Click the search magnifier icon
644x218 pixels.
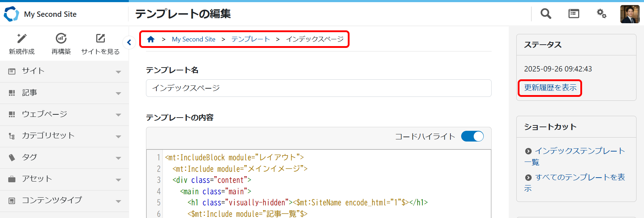[x=546, y=14]
